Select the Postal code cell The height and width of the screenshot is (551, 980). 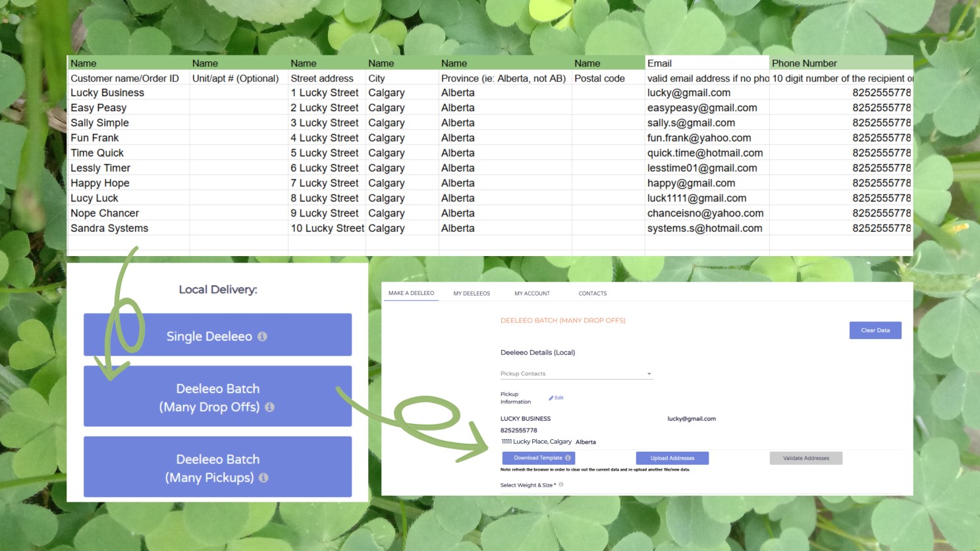[x=609, y=78]
